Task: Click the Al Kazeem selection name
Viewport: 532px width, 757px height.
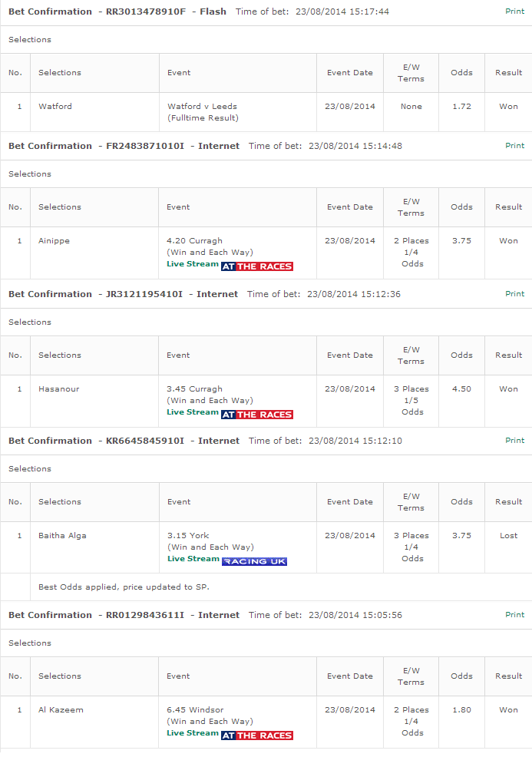Action: [61, 709]
